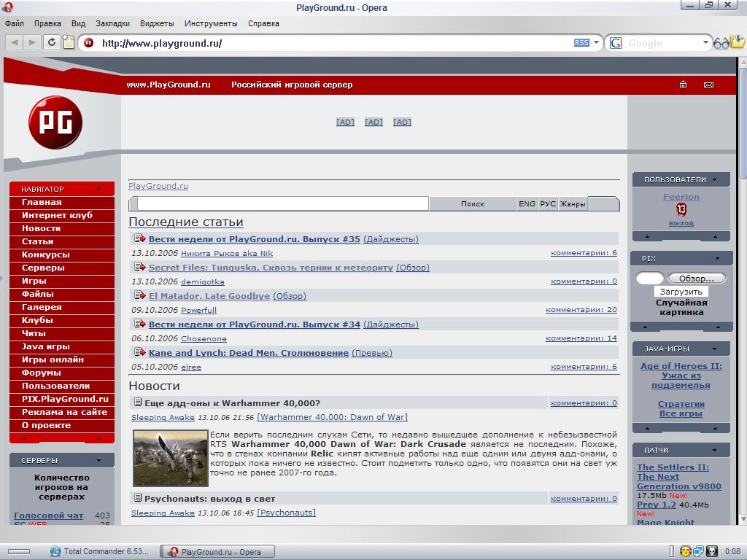Click the site search input field
The image size is (747, 560).
(282, 204)
